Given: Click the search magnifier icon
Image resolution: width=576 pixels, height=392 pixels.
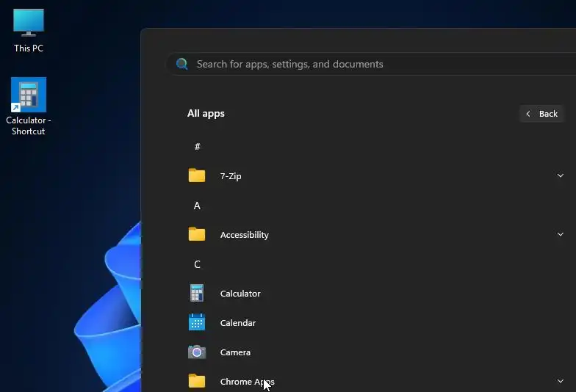Looking at the screenshot, I should [182, 64].
